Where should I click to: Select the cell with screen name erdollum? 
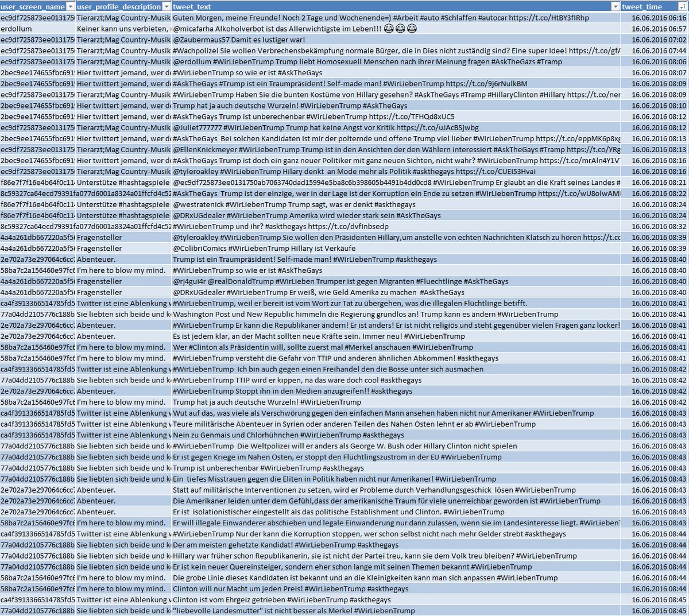tap(37, 29)
